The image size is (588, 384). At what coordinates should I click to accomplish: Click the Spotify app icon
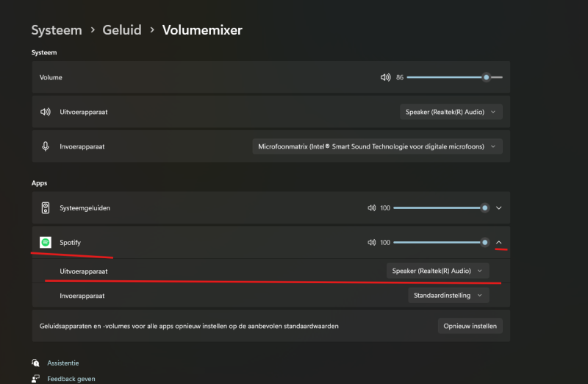(45, 242)
